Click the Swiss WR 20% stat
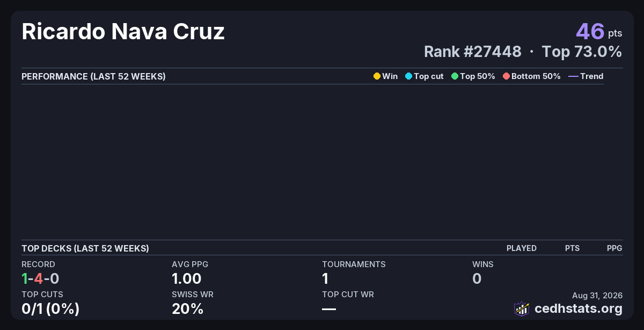The width and height of the screenshot is (644, 330). tap(187, 309)
